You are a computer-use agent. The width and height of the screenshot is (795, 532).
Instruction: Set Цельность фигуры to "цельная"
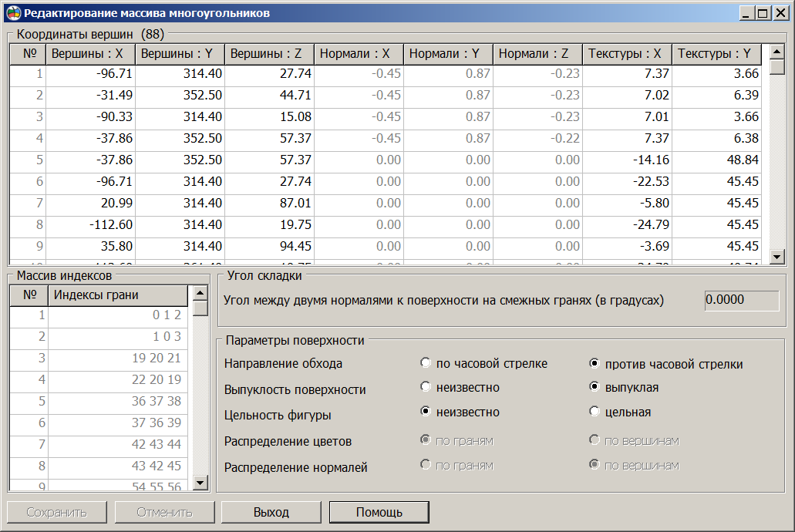[593, 411]
